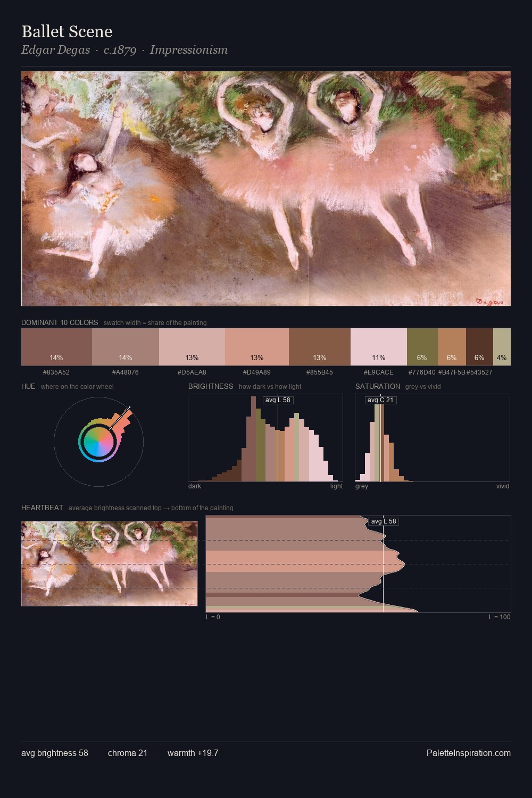The height and width of the screenshot is (798, 532).
Task: Click the 'grey' axis label
Action: pos(362,486)
